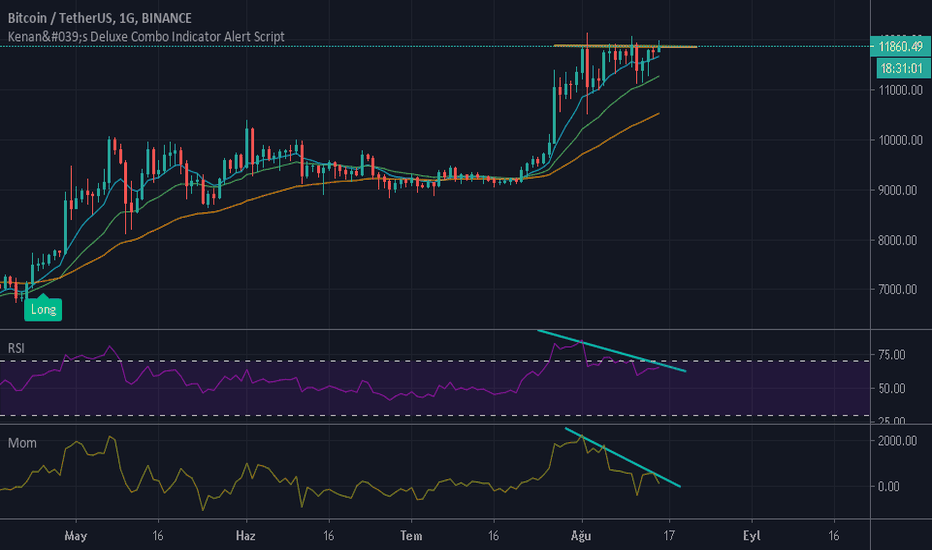Click the Eyl label on time axis

751,536
